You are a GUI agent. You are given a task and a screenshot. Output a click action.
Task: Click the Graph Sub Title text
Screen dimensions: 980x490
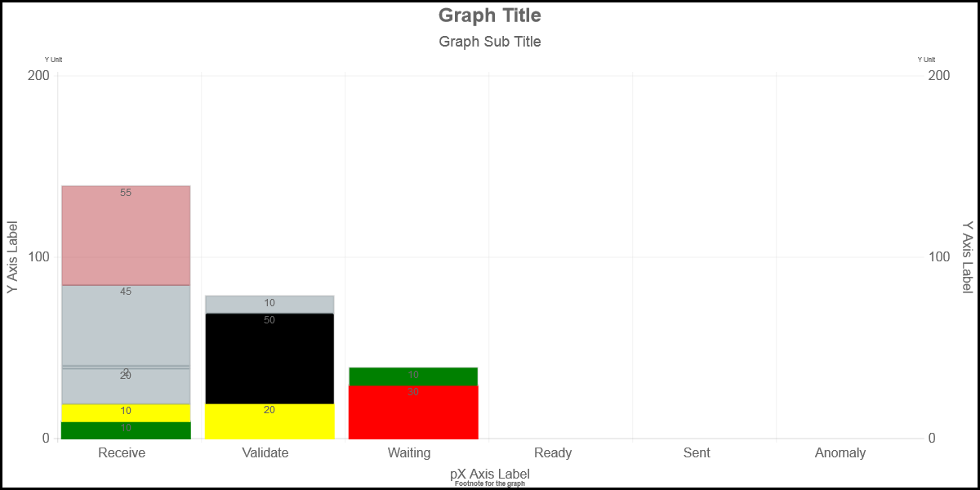click(490, 42)
